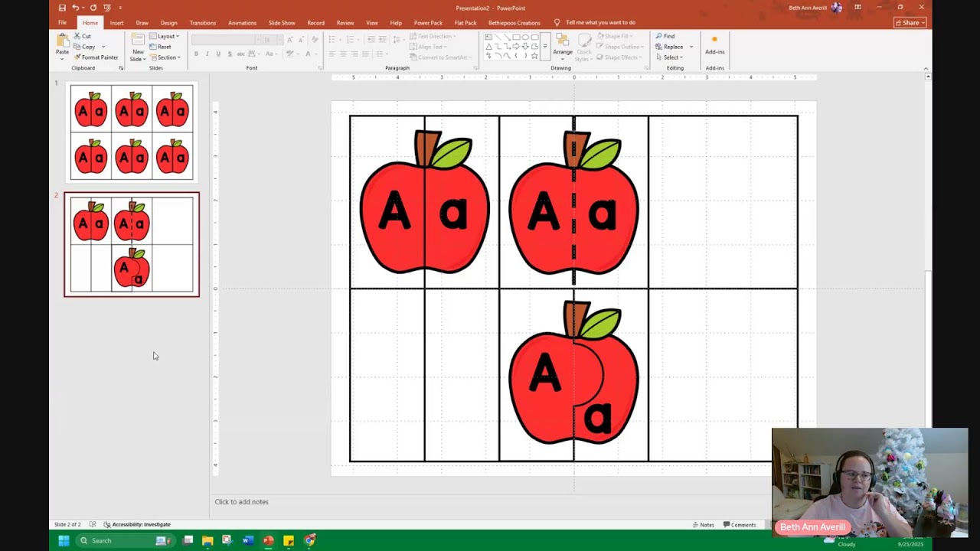Save the presentation from Quick Access

(62, 8)
